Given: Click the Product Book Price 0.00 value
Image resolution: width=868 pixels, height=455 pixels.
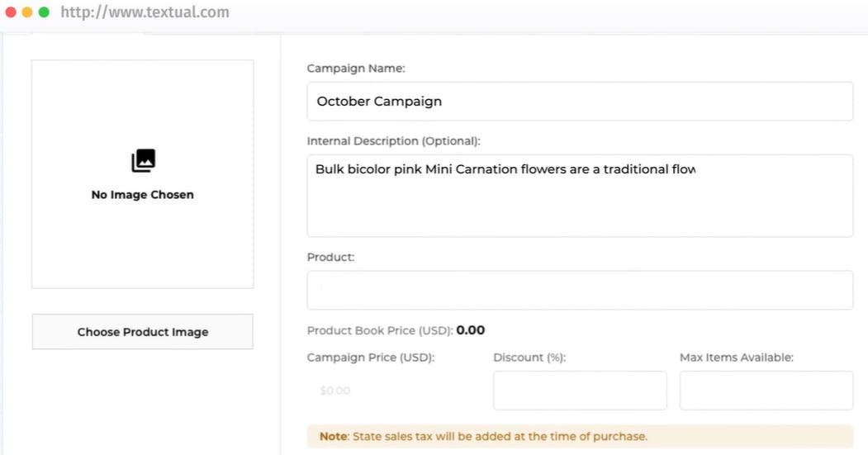Looking at the screenshot, I should 471,330.
